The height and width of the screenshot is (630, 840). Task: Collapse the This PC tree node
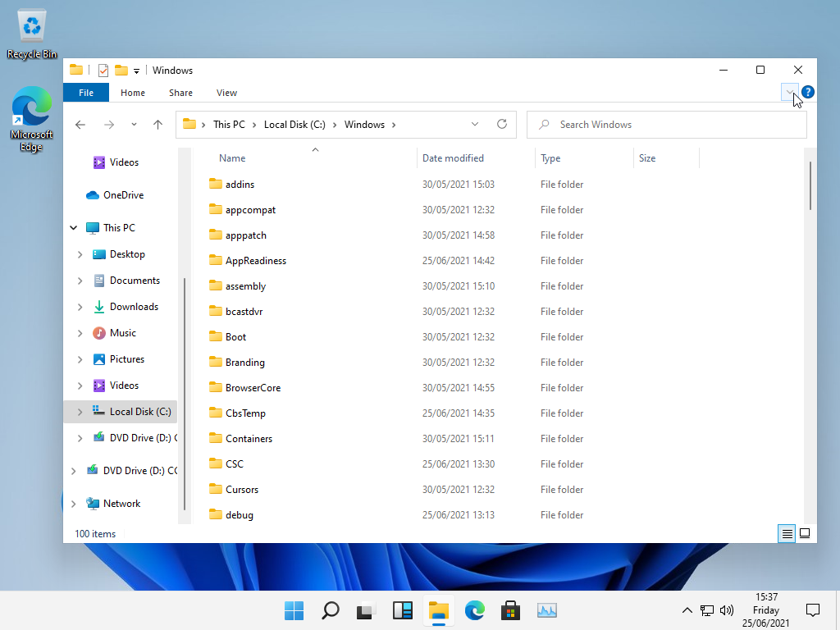pos(74,228)
